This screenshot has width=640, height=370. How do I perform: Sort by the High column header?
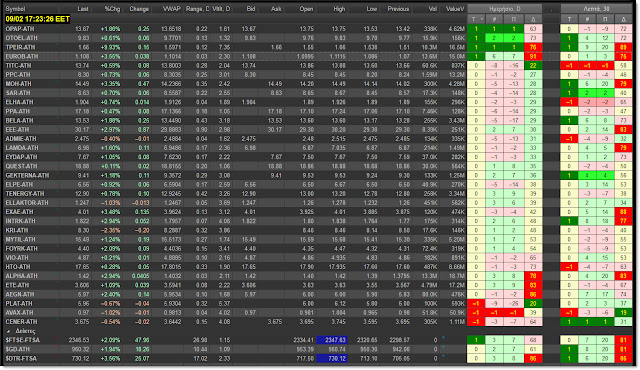pos(339,9)
